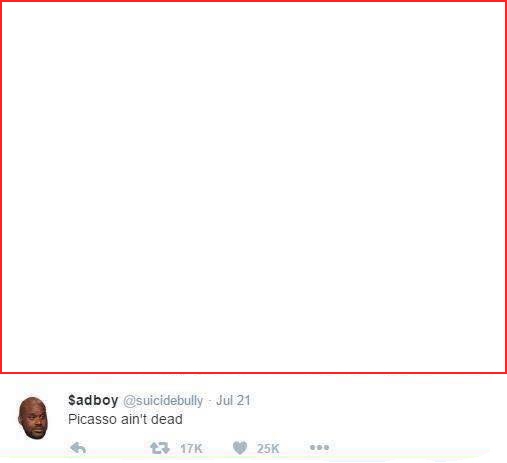
Task: Click the word ain't in the tweet text
Action: (x=134, y=419)
